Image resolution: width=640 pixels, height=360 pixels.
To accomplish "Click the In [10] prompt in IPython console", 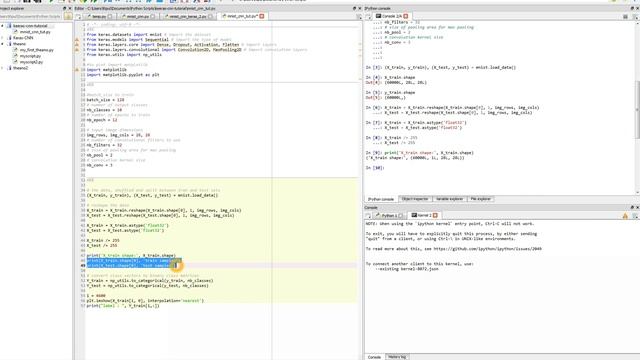I will click(375, 168).
